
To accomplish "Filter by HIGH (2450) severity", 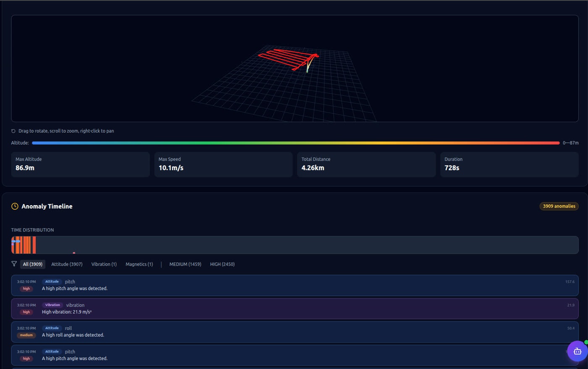I will (x=222, y=264).
